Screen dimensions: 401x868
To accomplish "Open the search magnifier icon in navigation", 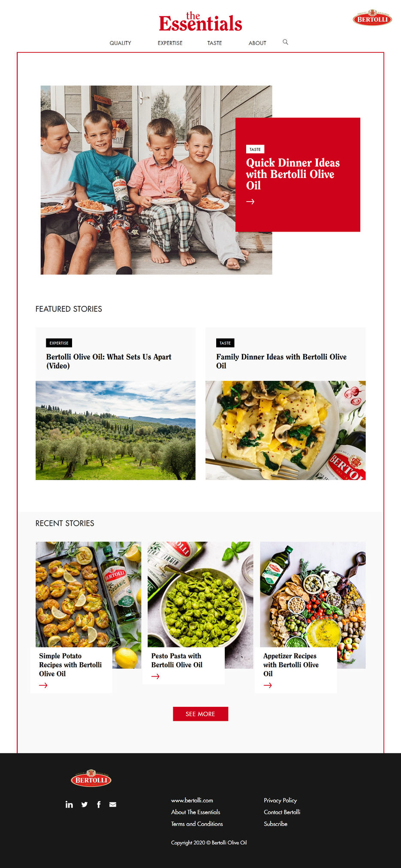I will (285, 42).
